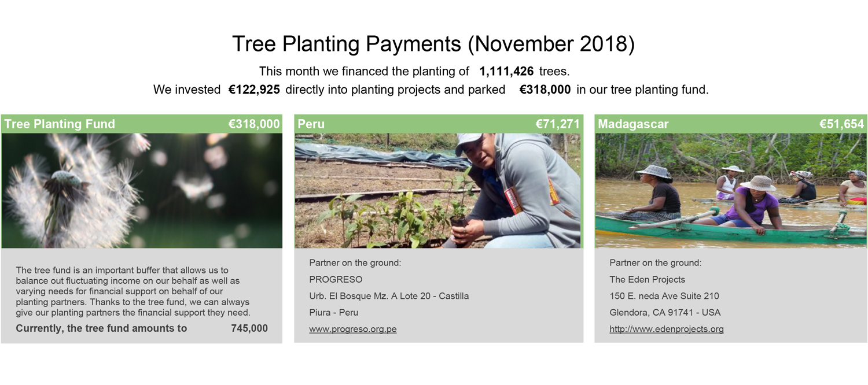Viewport: 868px width, 385px height.
Task: Open the http://www.edenprojects.org link
Action: pos(667,329)
